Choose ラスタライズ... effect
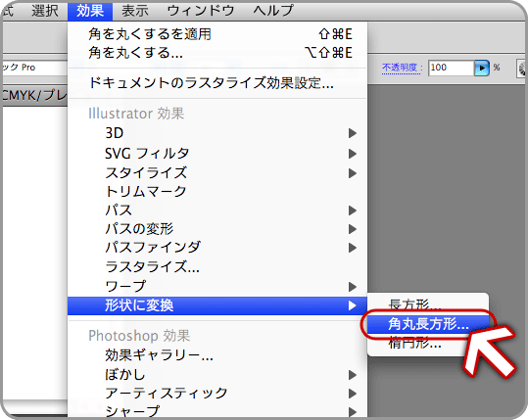 click(217, 267)
